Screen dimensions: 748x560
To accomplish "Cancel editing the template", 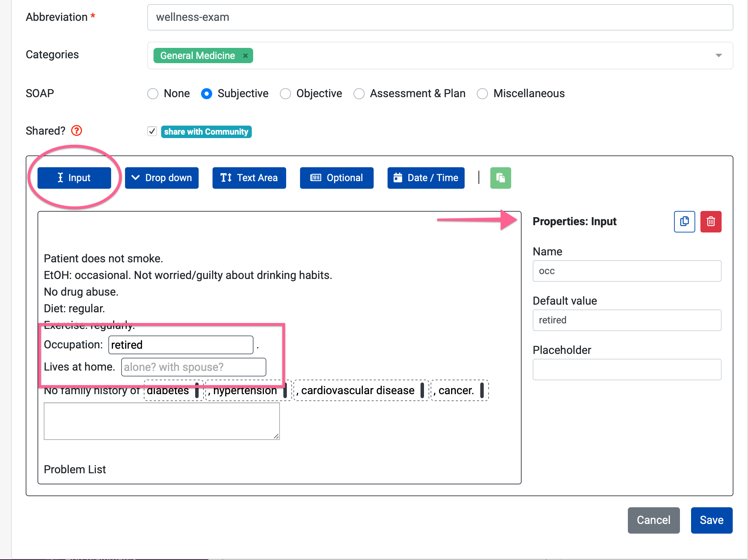I will pyautogui.click(x=653, y=520).
